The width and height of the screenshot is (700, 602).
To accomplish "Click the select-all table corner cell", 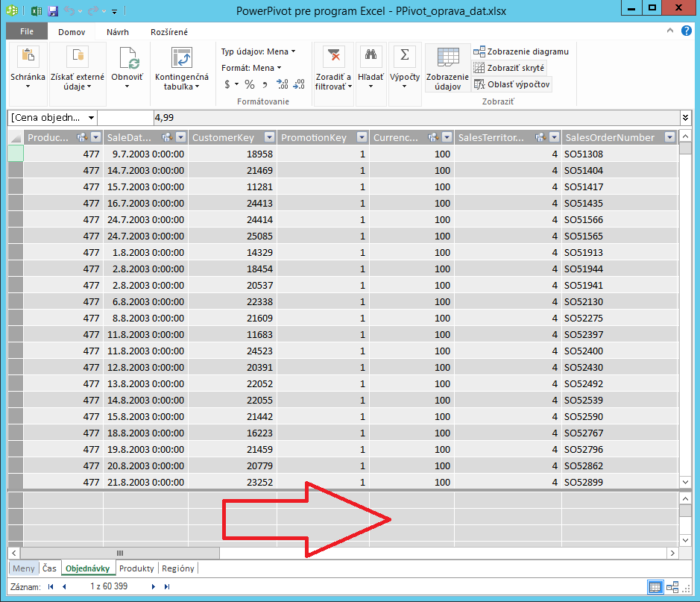I will [x=16, y=137].
